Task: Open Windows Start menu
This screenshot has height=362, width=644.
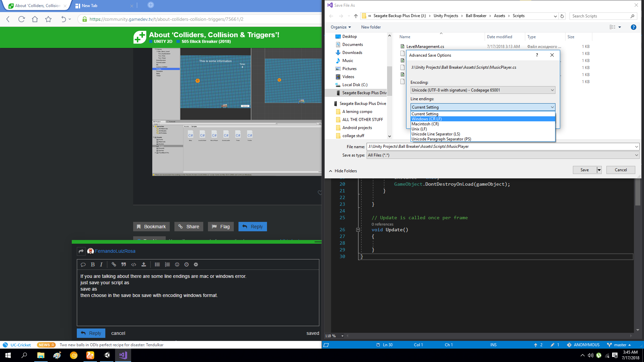Action: coord(8,355)
